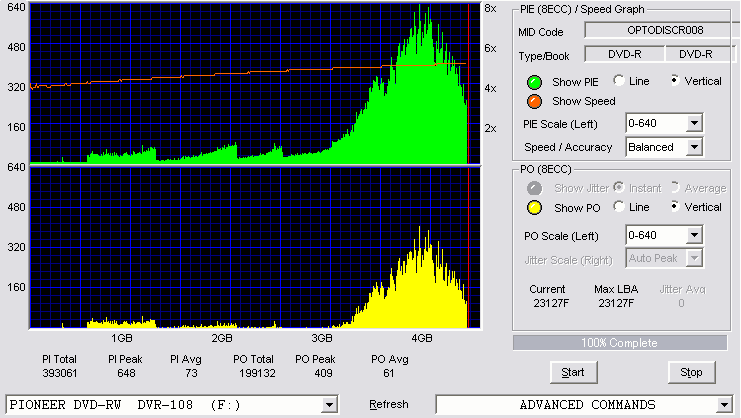Click the 1GB axis label
The height and width of the screenshot is (418, 741).
coord(122,338)
